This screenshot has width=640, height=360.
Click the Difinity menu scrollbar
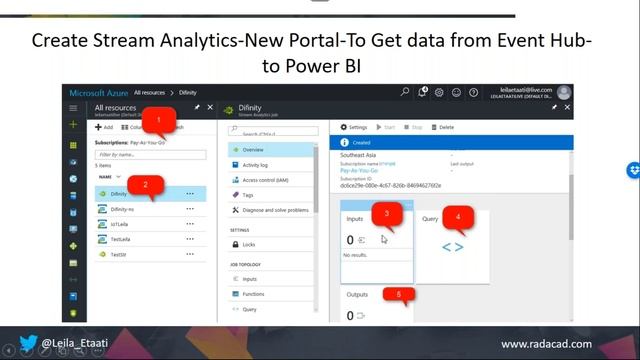click(316, 180)
